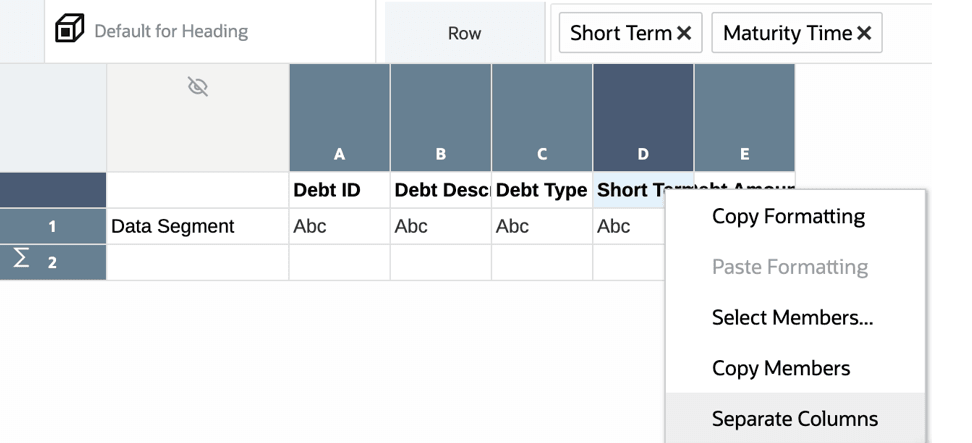Click Copy Members menu entry
The image size is (972, 443).
[x=780, y=368]
